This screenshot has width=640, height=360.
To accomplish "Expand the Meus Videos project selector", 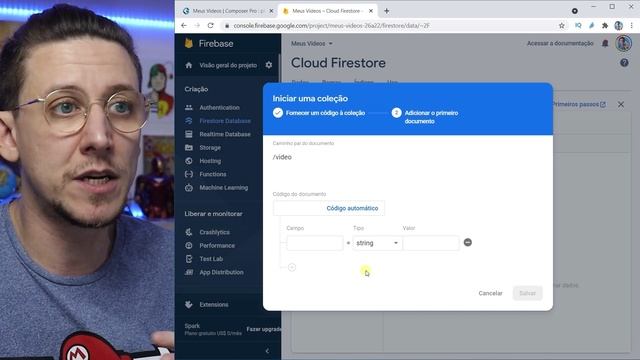I will (x=312, y=43).
